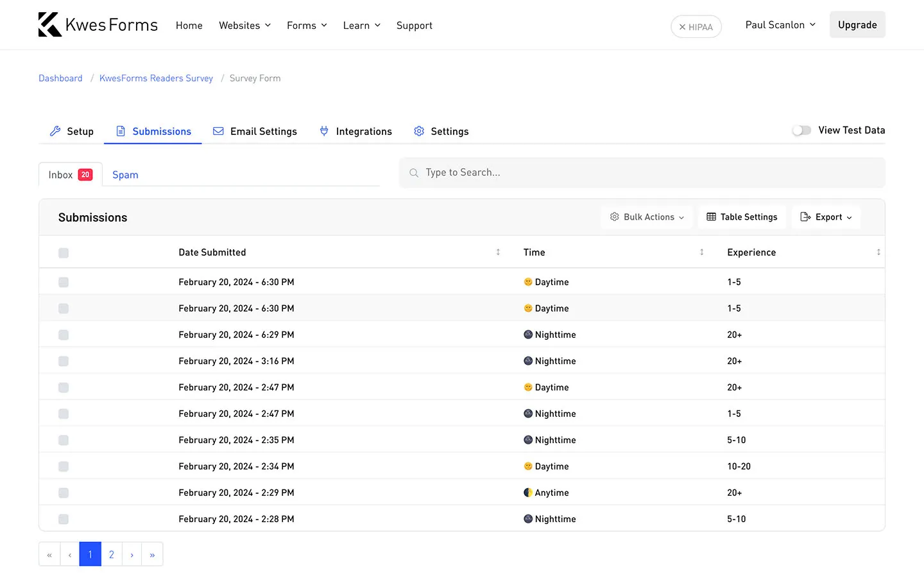This screenshot has height=578, width=924.
Task: Click the envelope icon beside Email Settings
Action: (218, 131)
